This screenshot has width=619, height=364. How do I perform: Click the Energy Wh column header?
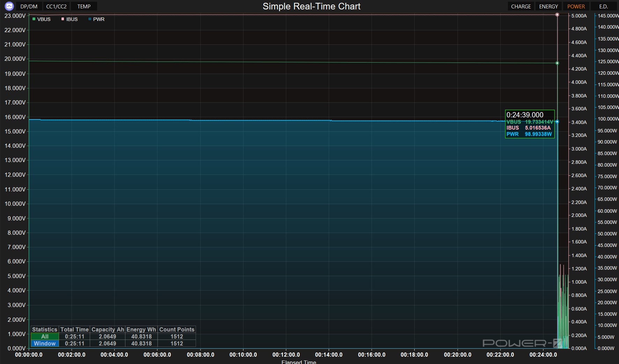pos(141,329)
